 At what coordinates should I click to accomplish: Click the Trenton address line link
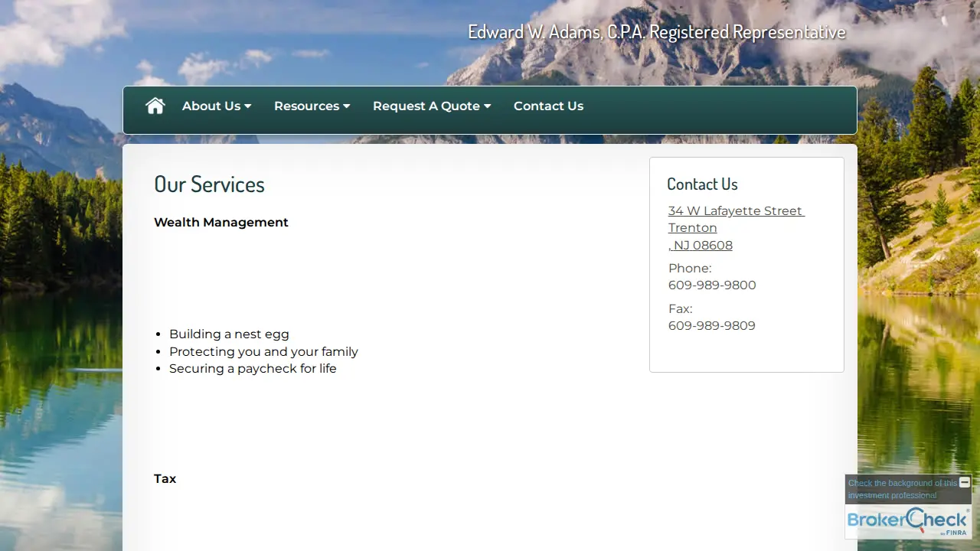pyautogui.click(x=693, y=227)
